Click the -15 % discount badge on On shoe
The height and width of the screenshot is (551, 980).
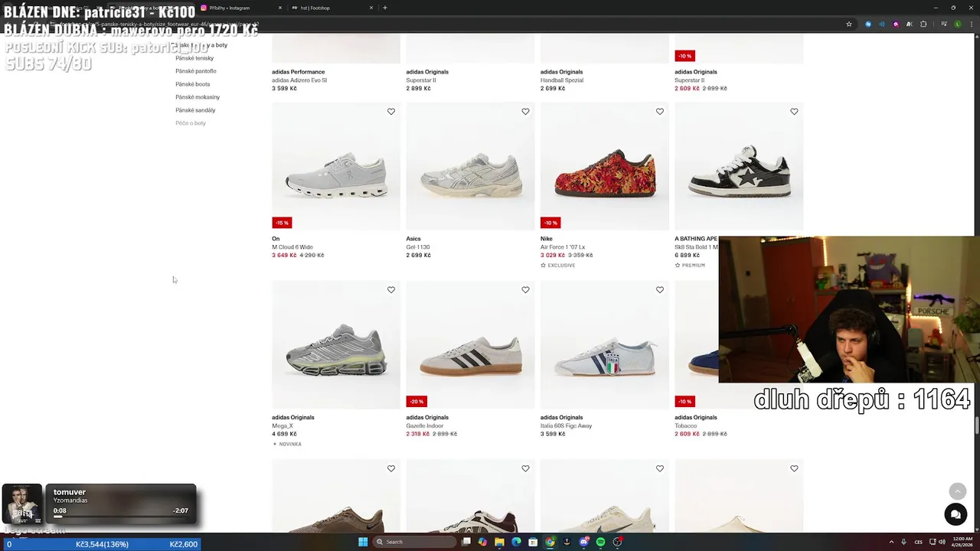click(x=282, y=223)
